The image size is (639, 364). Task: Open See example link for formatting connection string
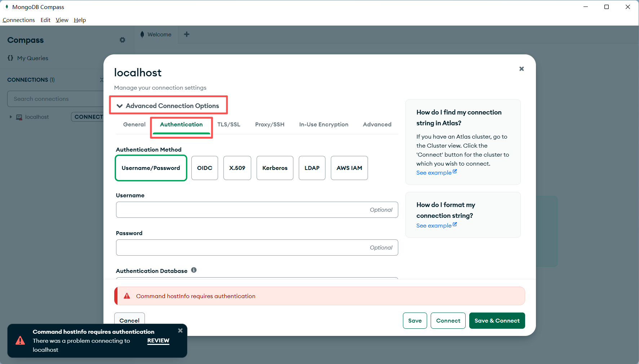(x=436, y=225)
